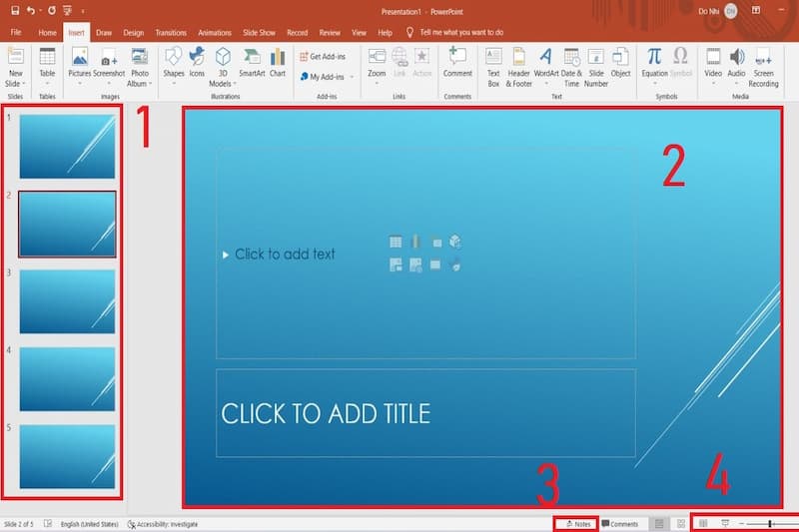Switch to the Transitions tab
This screenshot has width=799, height=532.
click(171, 33)
